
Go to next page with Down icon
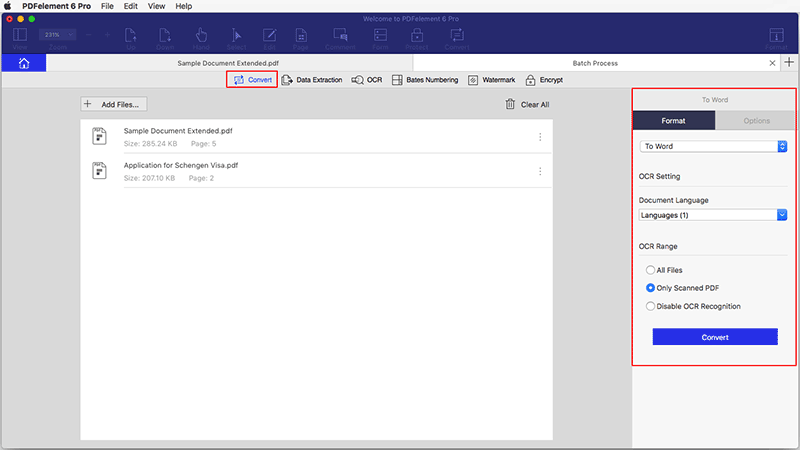pos(165,38)
